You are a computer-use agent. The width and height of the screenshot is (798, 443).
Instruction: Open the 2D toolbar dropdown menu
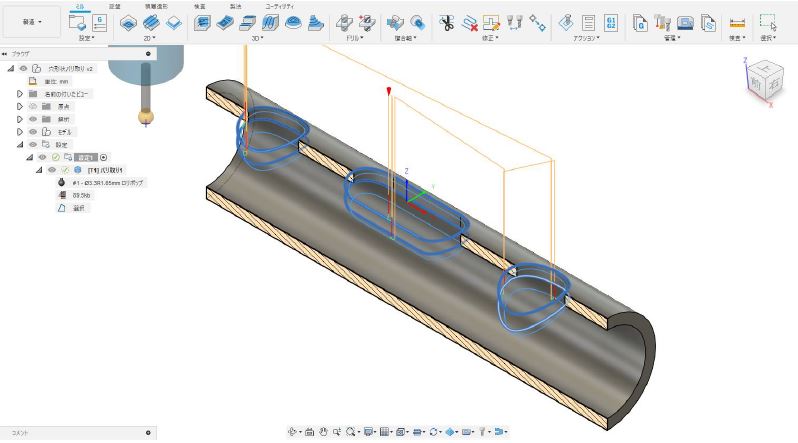tap(151, 39)
